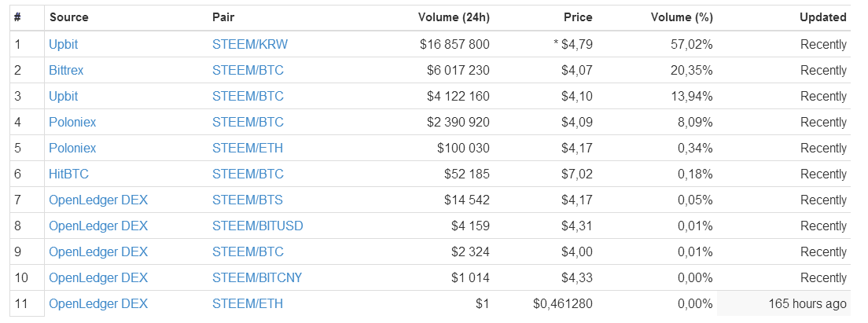The height and width of the screenshot is (323, 868).
Task: Open OpenLedger DEX link beside STEEM/BTS
Action: pyautogui.click(x=98, y=200)
